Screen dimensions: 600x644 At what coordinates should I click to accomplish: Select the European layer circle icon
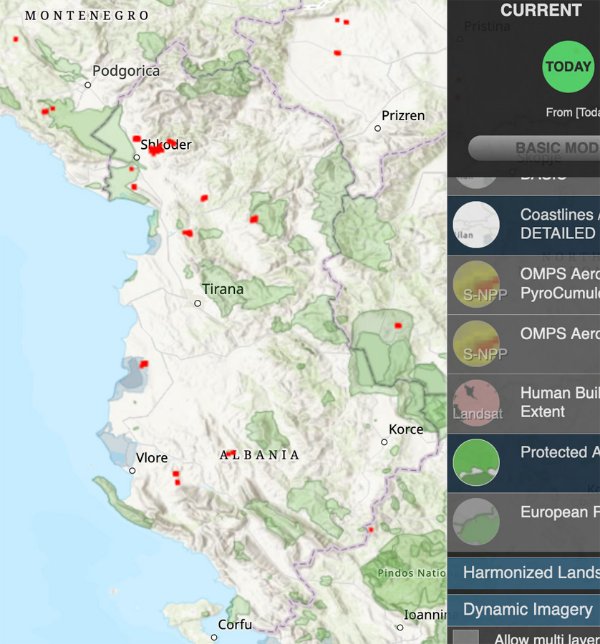(476, 521)
